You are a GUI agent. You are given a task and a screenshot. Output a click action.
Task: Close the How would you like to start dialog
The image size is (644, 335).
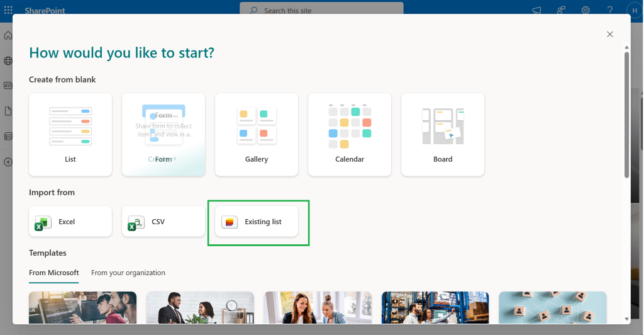click(610, 34)
